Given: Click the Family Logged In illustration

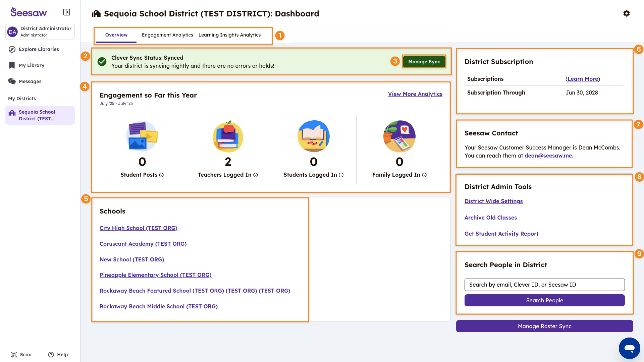Looking at the screenshot, I should click(399, 136).
